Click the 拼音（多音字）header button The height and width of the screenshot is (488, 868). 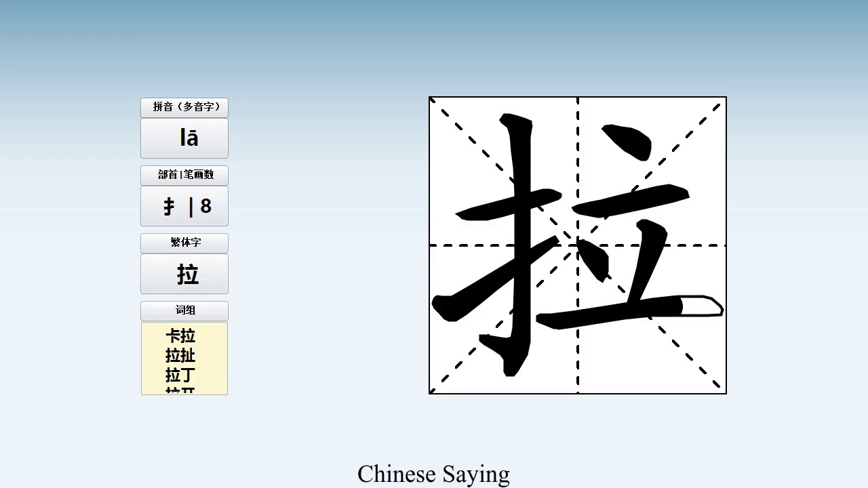pyautogui.click(x=184, y=107)
